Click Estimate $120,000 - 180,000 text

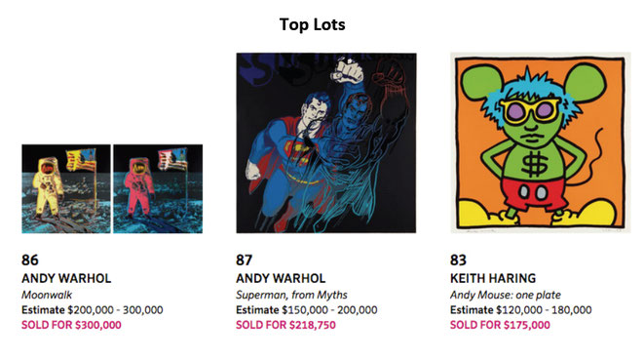521,310
